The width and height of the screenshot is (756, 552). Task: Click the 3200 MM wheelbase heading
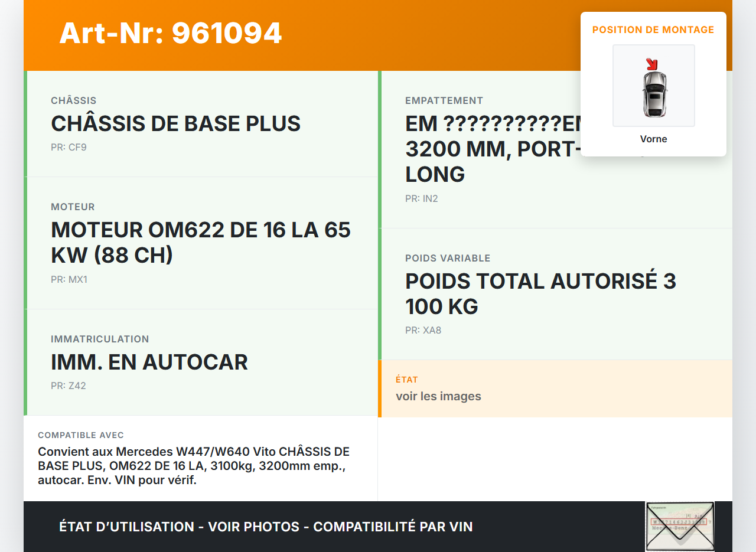coord(484,150)
